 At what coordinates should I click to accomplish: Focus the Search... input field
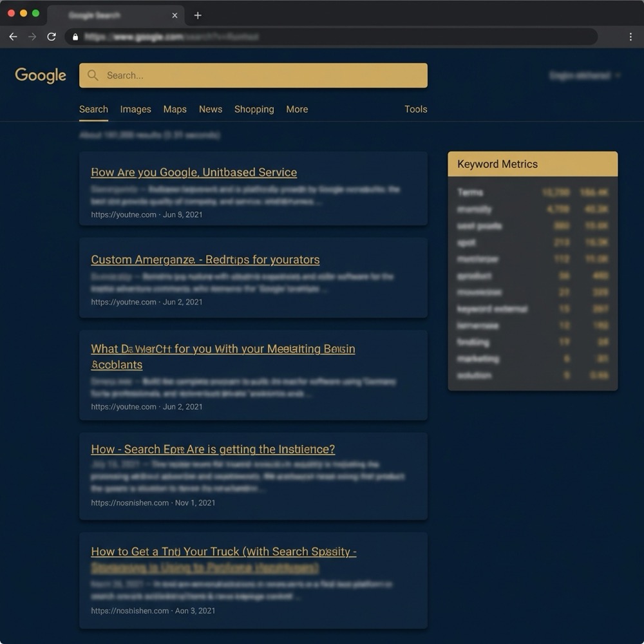click(253, 75)
